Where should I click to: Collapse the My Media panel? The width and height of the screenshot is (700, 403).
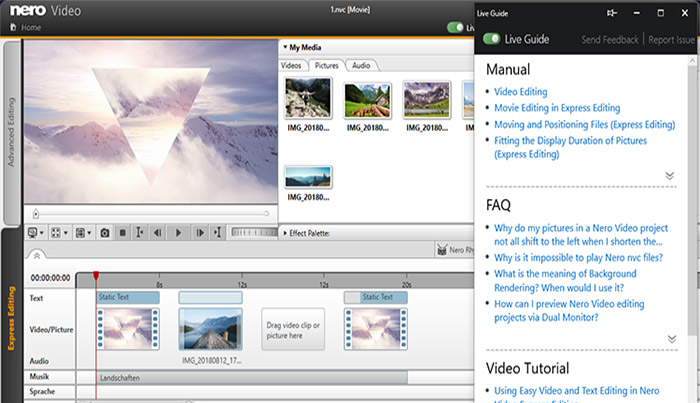click(x=285, y=47)
